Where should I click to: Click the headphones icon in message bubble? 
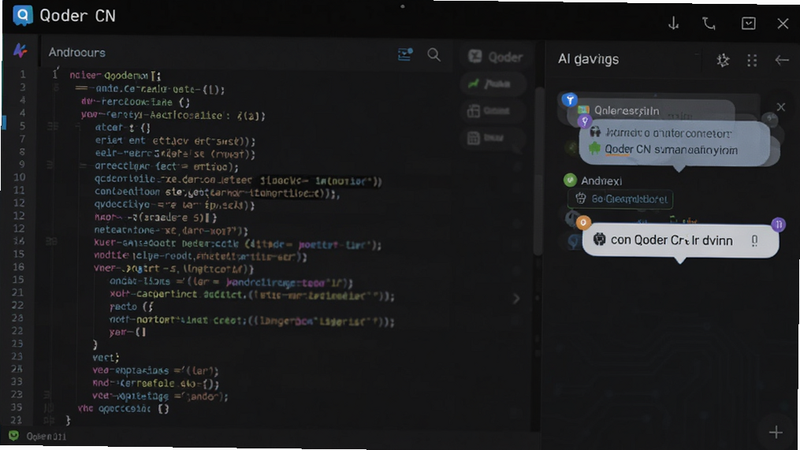(595, 132)
